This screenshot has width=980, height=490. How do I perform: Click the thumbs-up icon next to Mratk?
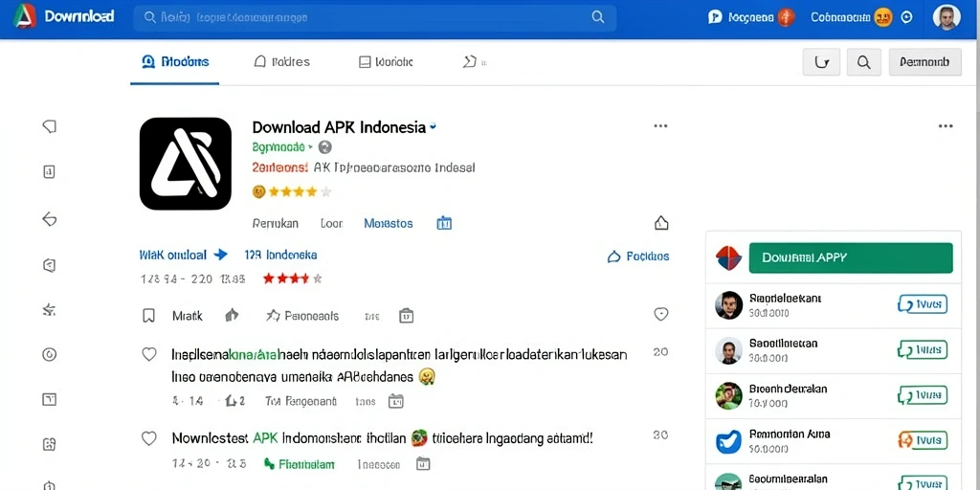point(232,315)
